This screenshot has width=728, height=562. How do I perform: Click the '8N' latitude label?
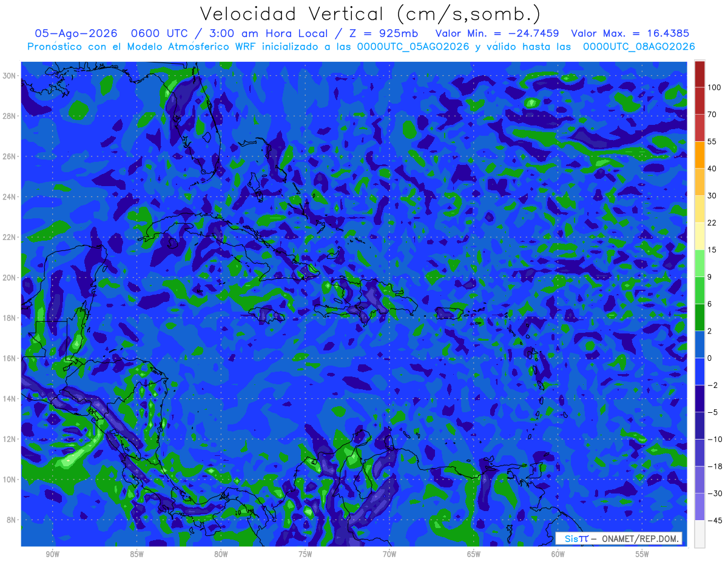(x=12, y=520)
